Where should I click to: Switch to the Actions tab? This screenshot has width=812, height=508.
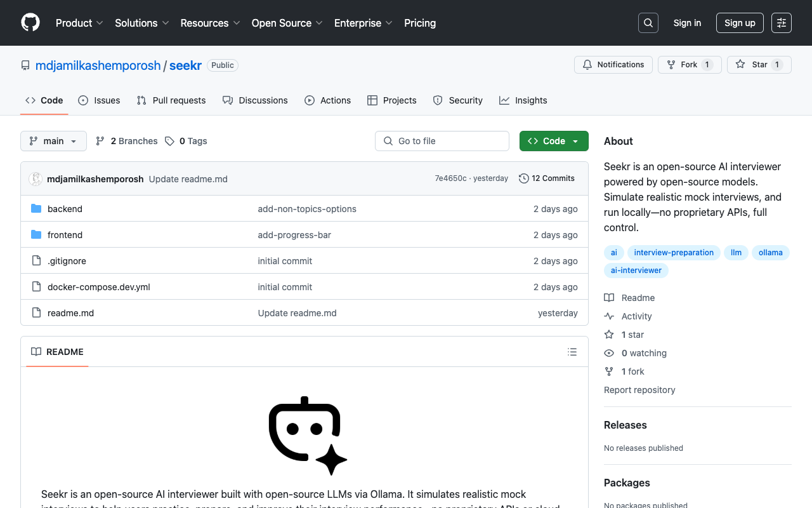327,100
